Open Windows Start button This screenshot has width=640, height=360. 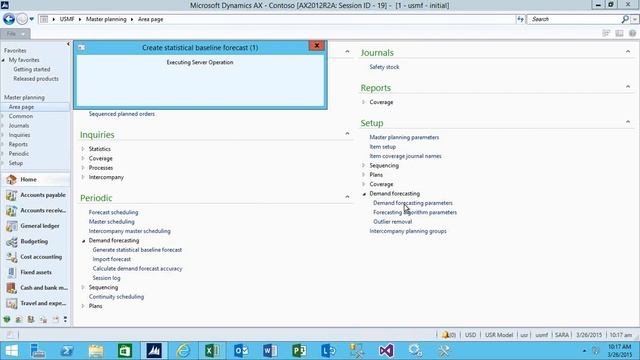point(12,351)
